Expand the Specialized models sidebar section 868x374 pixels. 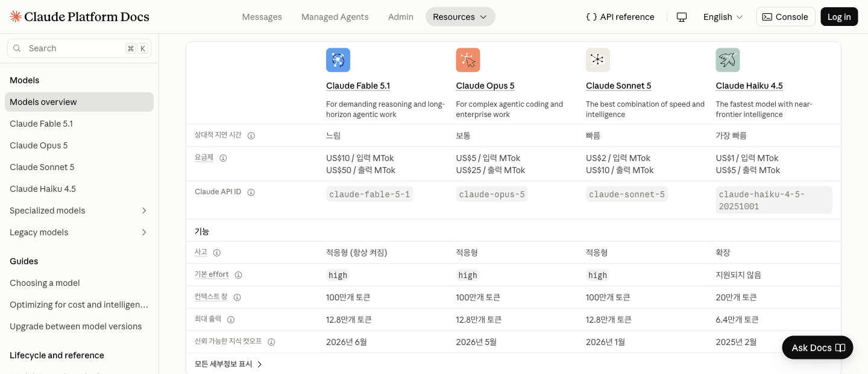click(x=144, y=211)
